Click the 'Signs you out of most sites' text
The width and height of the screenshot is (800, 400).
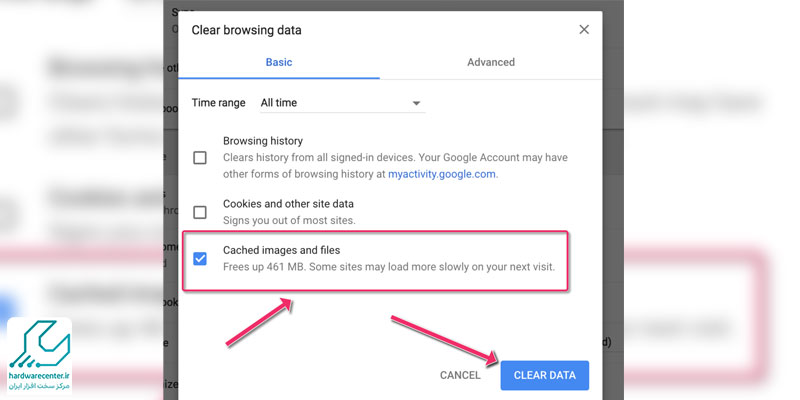pyautogui.click(x=288, y=220)
